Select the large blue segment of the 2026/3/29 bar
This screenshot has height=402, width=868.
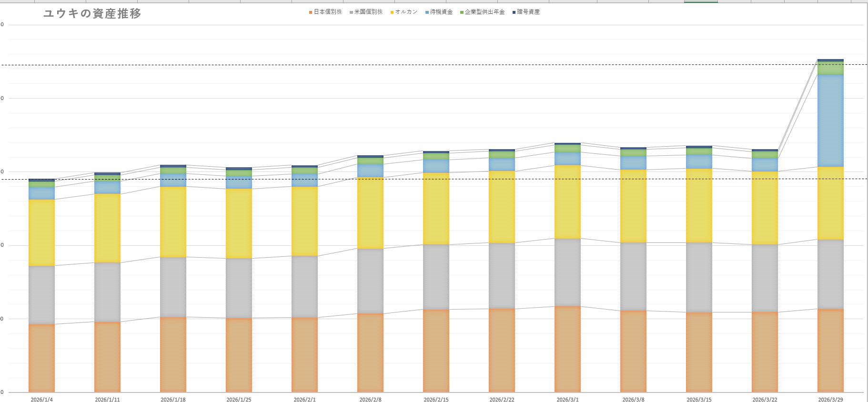point(830,121)
